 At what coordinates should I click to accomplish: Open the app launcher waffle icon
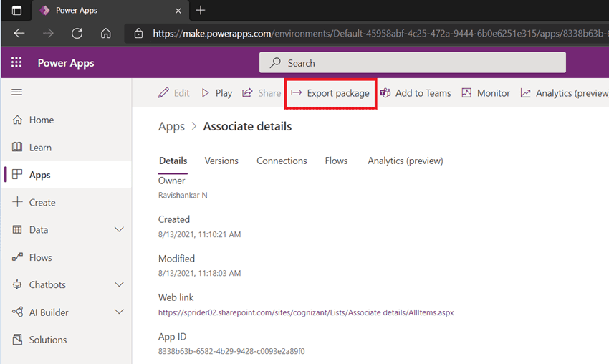16,63
